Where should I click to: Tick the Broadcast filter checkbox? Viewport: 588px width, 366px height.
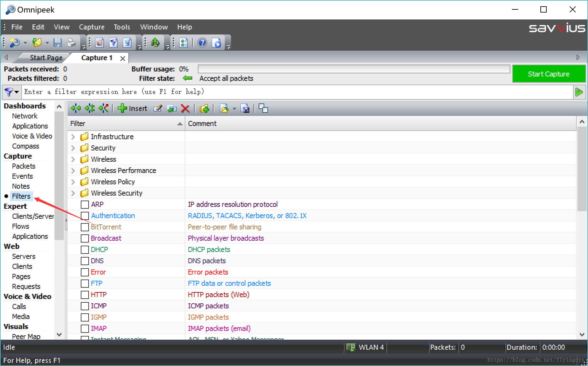point(85,238)
